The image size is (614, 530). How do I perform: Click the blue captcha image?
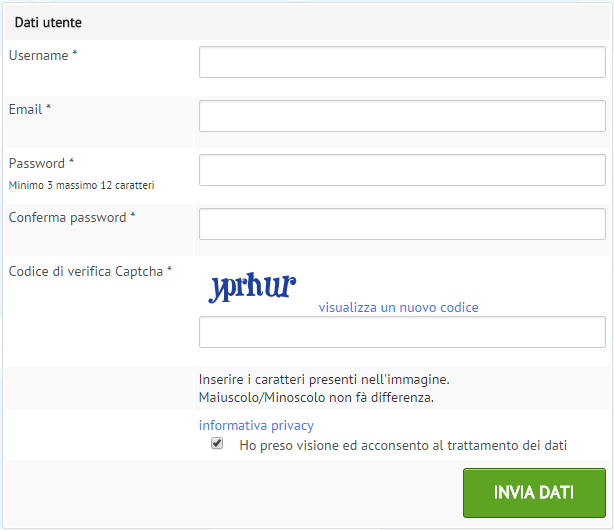pos(252,288)
